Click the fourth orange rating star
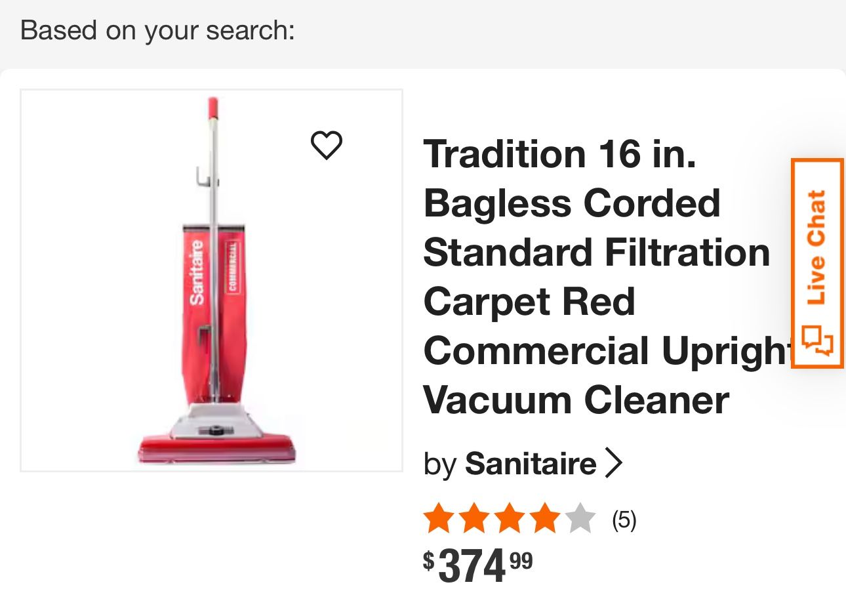The width and height of the screenshot is (846, 616). [x=544, y=519]
